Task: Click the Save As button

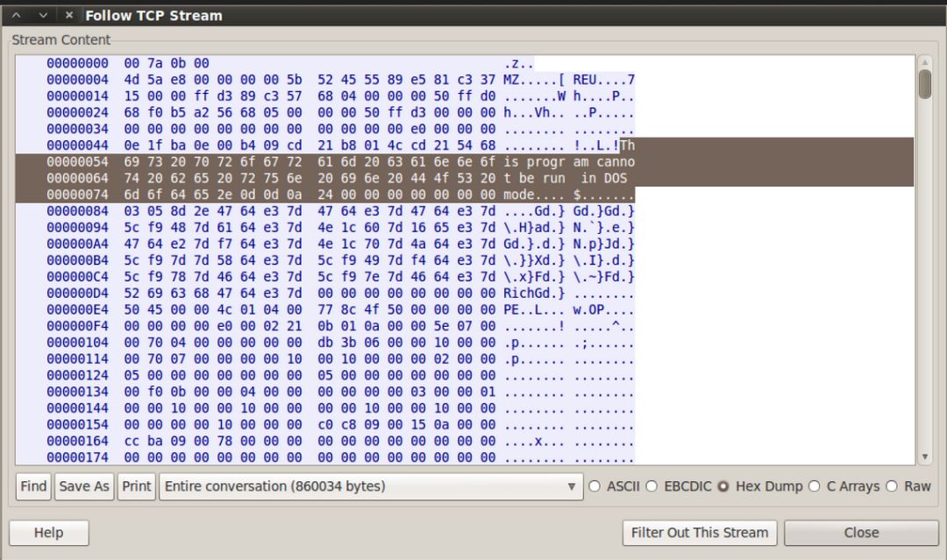Action: coord(84,486)
